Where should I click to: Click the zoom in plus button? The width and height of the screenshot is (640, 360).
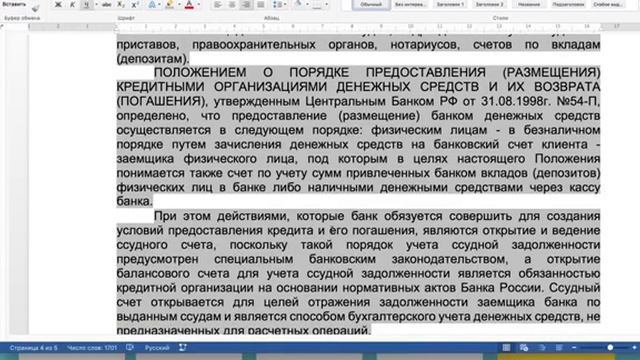point(634,347)
